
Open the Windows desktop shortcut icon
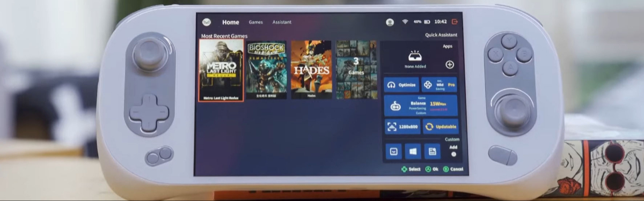413,152
